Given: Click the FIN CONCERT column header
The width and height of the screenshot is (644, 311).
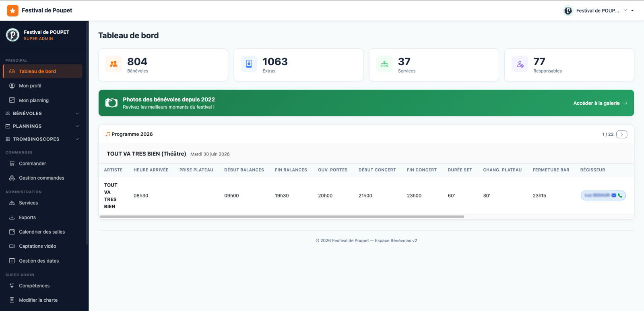Looking at the screenshot, I should [422, 170].
